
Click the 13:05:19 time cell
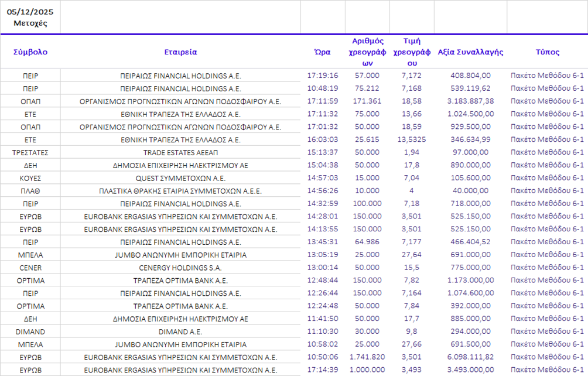(323, 255)
